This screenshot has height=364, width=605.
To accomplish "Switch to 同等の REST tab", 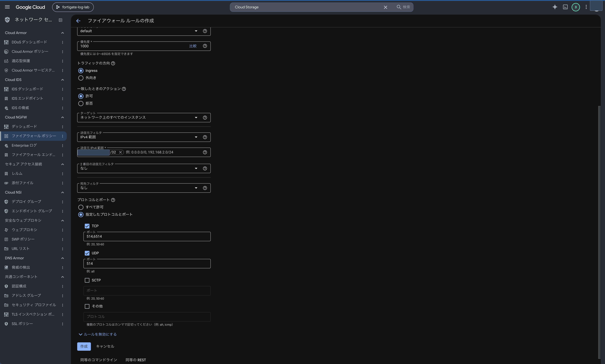I will [136, 360].
